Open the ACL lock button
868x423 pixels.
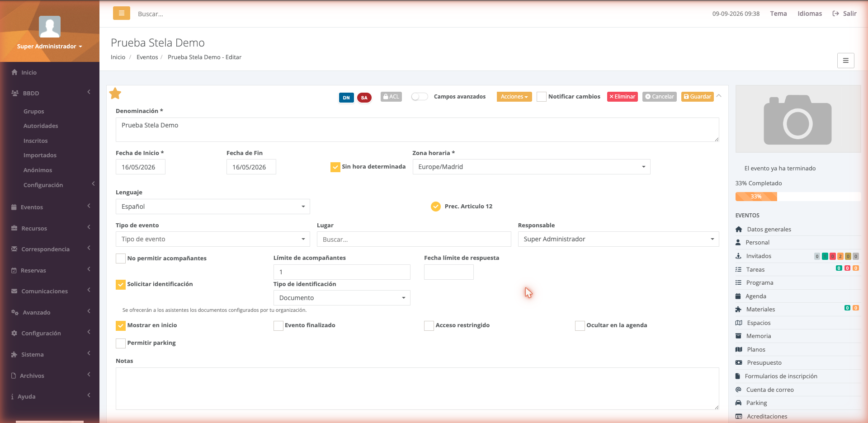point(391,97)
